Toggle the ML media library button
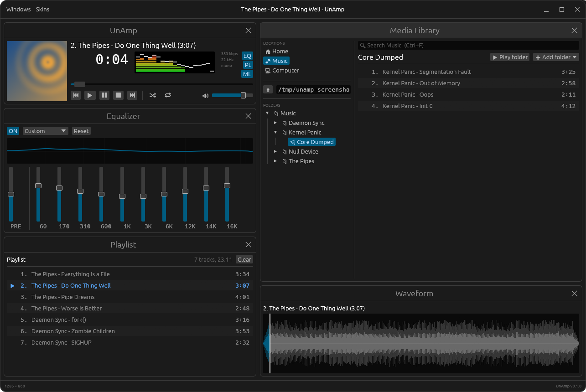The height and width of the screenshot is (392, 586). [247, 74]
